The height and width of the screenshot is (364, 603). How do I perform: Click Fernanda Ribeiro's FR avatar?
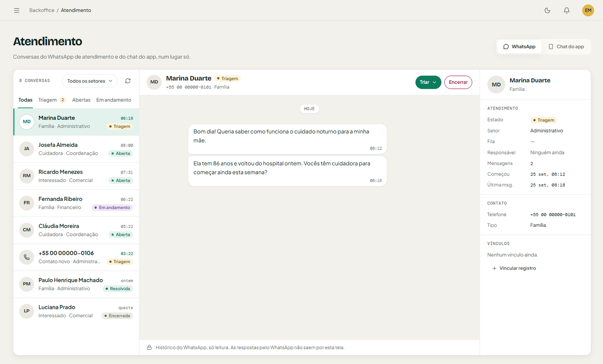[27, 203]
